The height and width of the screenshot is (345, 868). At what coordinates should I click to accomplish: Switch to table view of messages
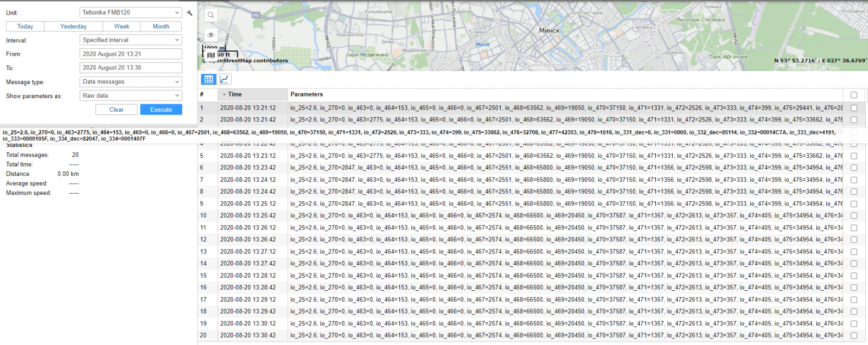tap(208, 79)
